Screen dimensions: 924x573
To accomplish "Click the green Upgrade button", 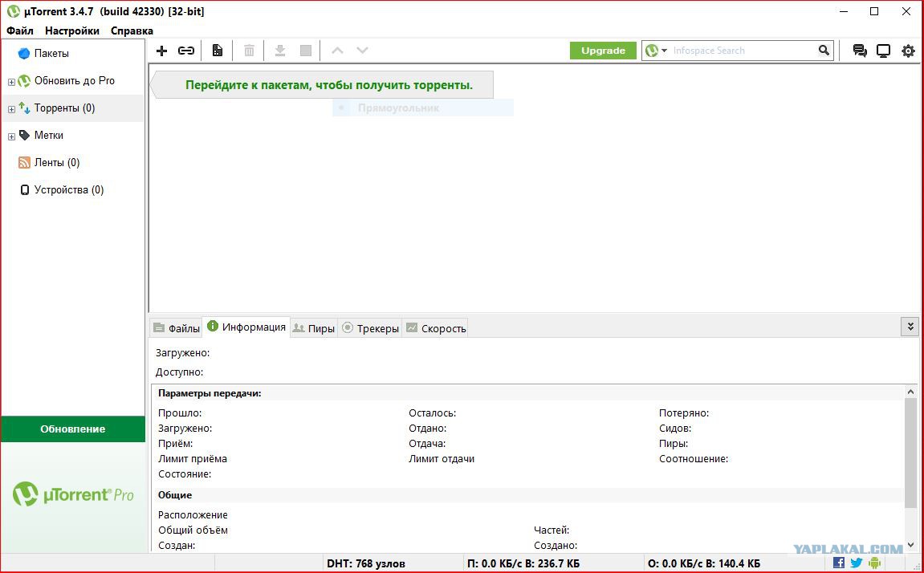I will [603, 51].
